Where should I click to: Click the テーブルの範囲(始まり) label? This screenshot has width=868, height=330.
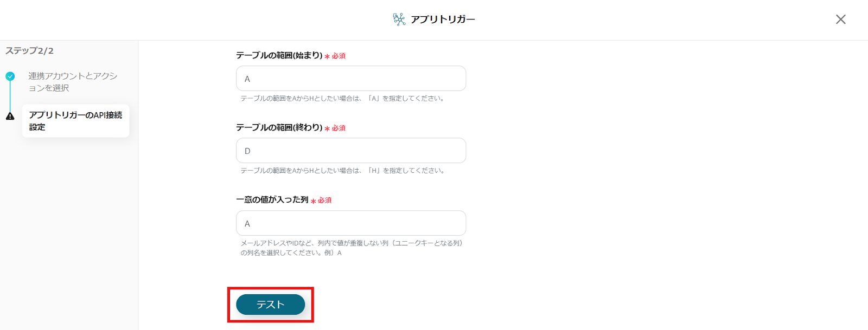pyautogui.click(x=279, y=55)
